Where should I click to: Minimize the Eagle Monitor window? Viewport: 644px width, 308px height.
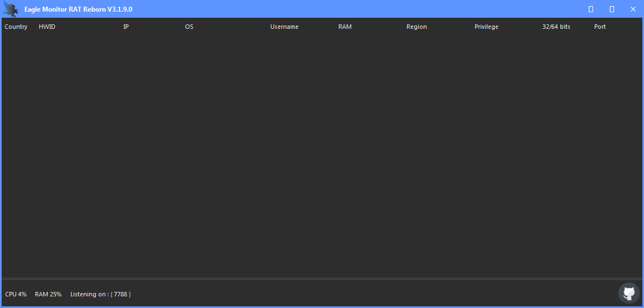pos(591,9)
